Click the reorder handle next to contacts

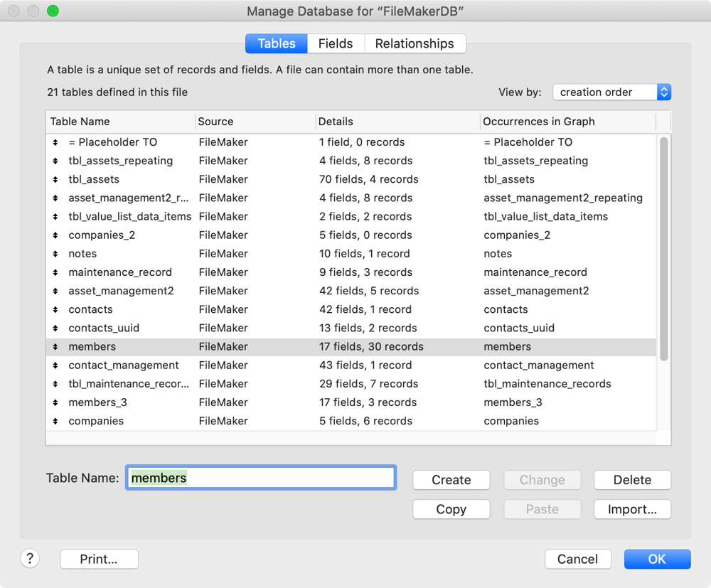click(x=55, y=309)
